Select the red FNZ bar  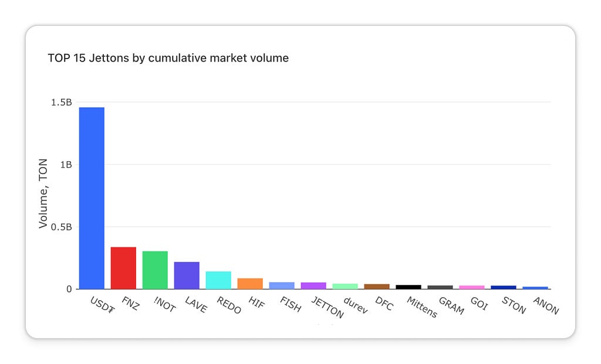123,268
